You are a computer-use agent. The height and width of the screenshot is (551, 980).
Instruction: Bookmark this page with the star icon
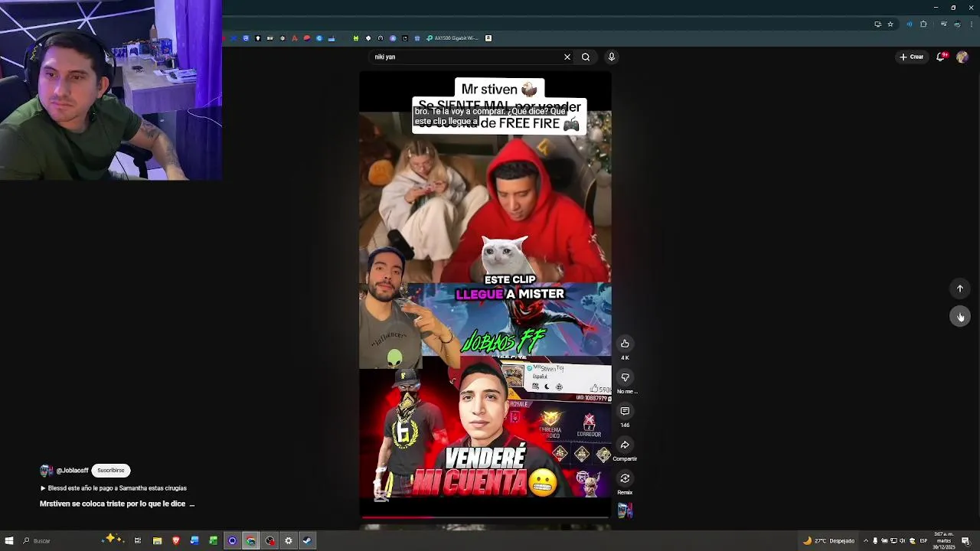890,24
